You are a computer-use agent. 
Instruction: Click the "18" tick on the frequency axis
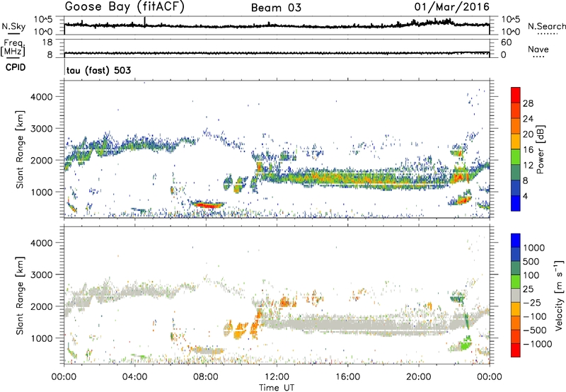pos(47,42)
